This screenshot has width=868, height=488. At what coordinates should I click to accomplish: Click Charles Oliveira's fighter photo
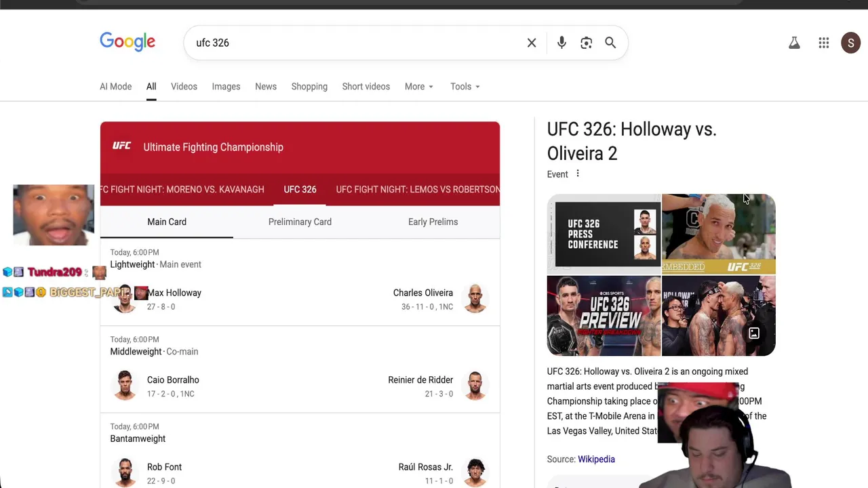pos(475,299)
